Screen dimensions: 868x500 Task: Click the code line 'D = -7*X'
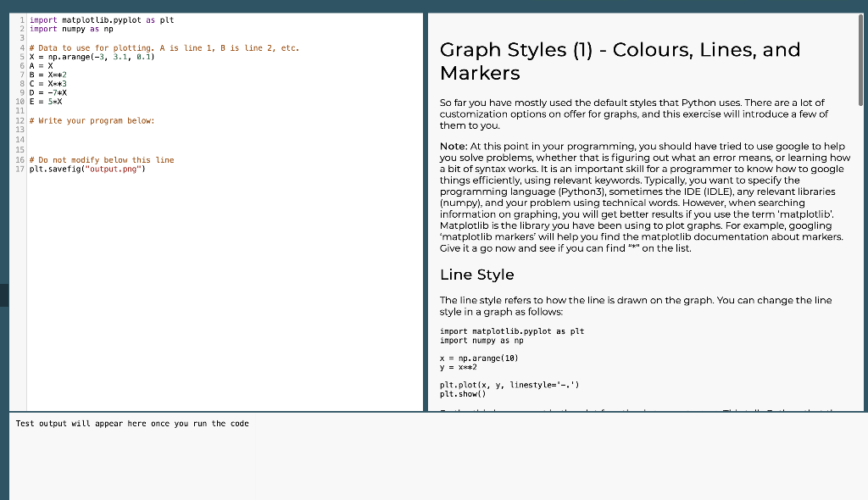pos(48,93)
